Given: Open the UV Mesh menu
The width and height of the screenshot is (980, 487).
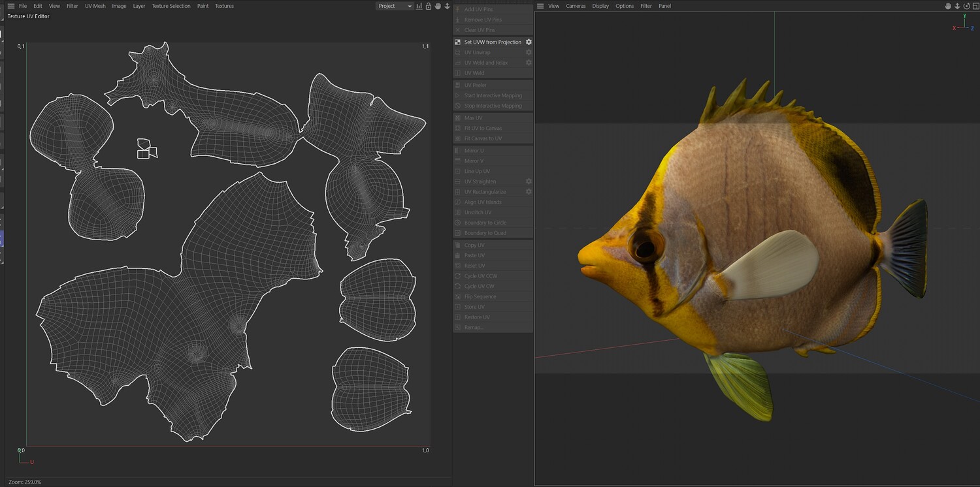Looking at the screenshot, I should click(x=95, y=6).
